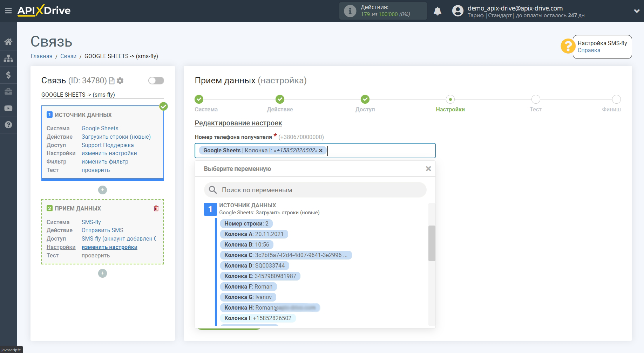Open the hamburger menu icon

click(8, 11)
